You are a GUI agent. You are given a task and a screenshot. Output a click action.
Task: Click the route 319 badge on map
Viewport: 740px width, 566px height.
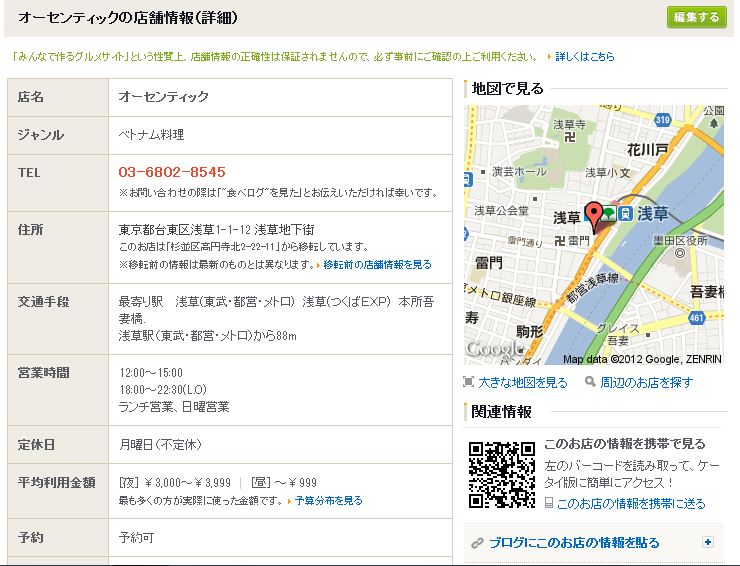tap(662, 120)
